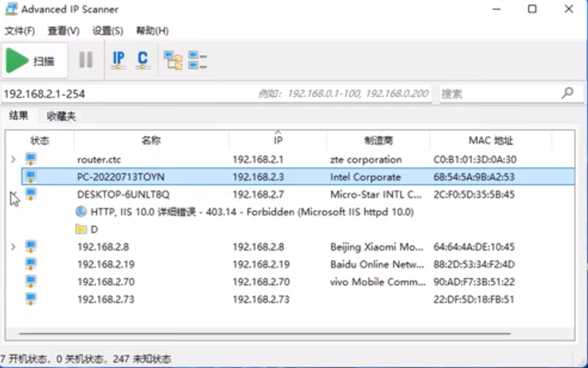Click the IP toolbar icon

(x=119, y=60)
